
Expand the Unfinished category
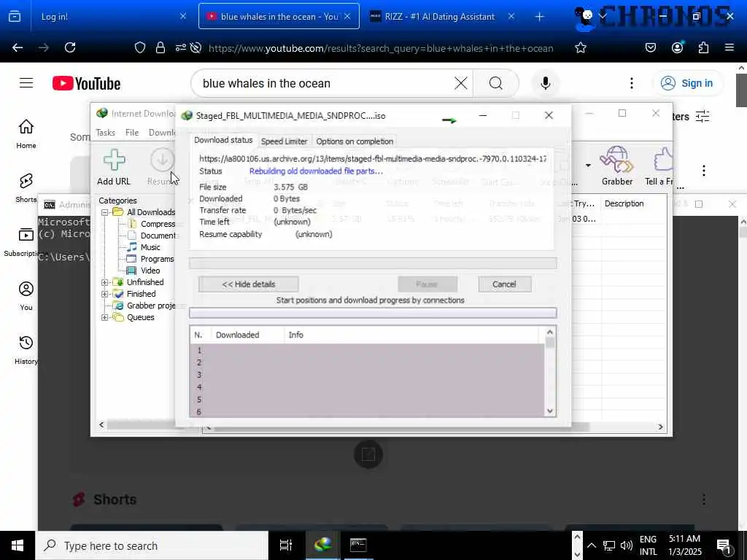(104, 282)
